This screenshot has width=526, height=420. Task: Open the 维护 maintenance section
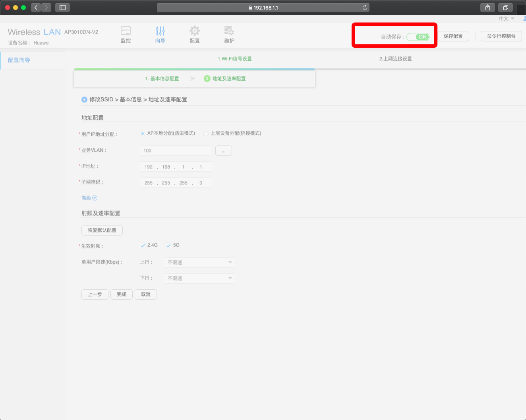pyautogui.click(x=229, y=35)
